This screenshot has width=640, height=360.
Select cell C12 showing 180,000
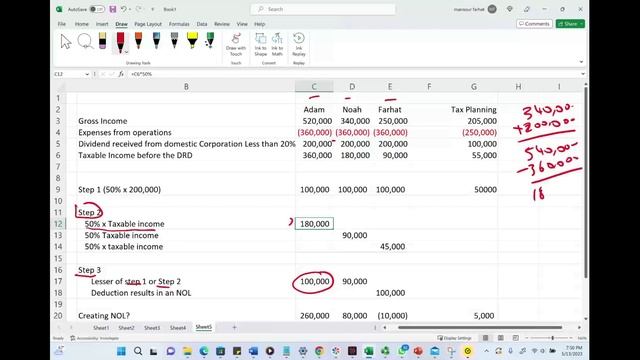click(314, 224)
